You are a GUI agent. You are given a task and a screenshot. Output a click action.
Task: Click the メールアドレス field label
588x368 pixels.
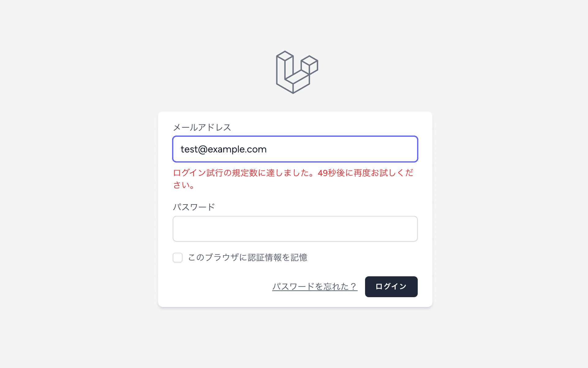coord(202,127)
